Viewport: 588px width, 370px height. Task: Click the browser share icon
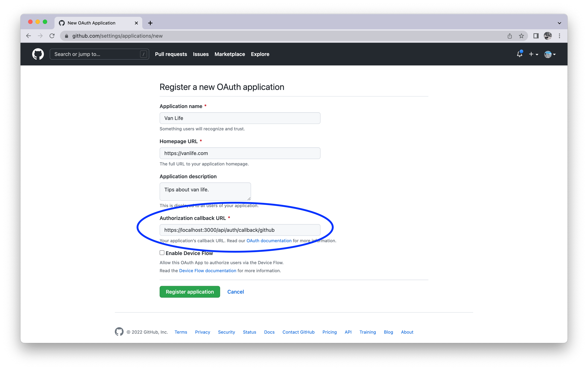[510, 36]
